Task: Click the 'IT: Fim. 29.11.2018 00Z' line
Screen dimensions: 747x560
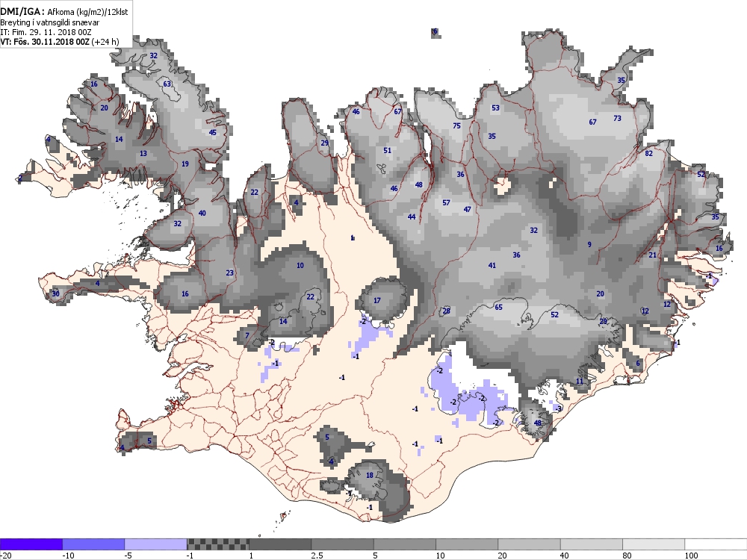Action: pos(46,32)
